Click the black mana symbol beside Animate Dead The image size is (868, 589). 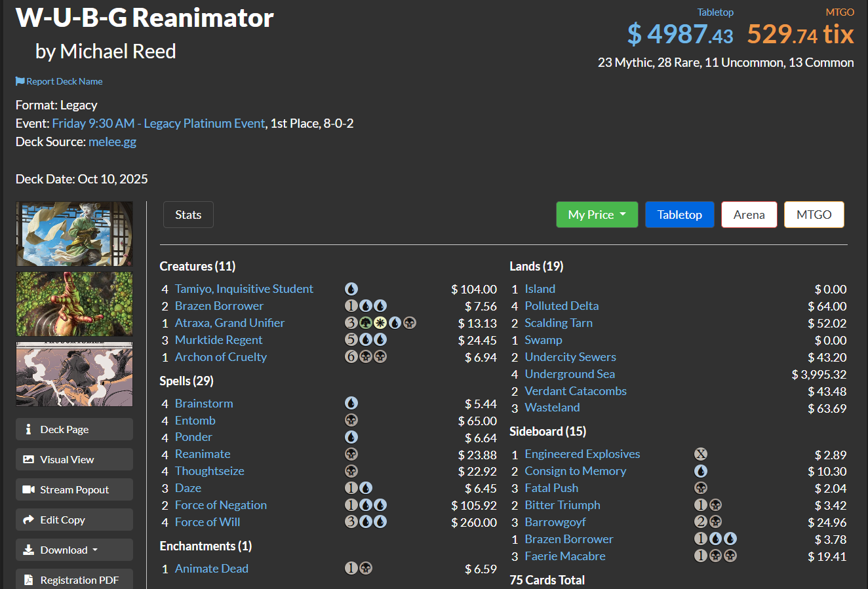(366, 569)
